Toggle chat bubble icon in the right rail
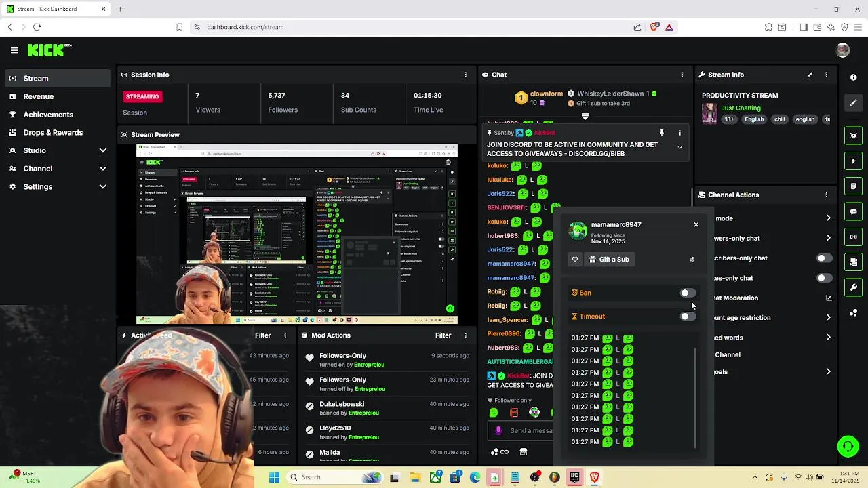The height and width of the screenshot is (488, 868). click(854, 211)
